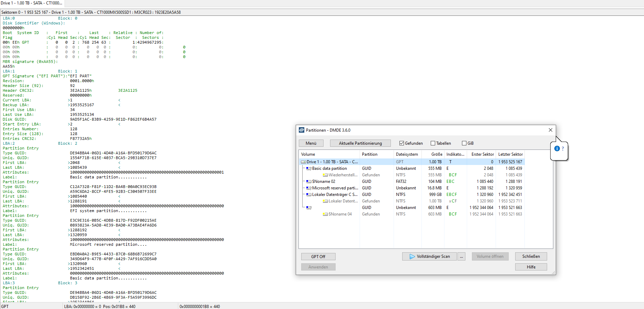Click the Anwenden button
The image size is (644, 309).
(x=318, y=267)
